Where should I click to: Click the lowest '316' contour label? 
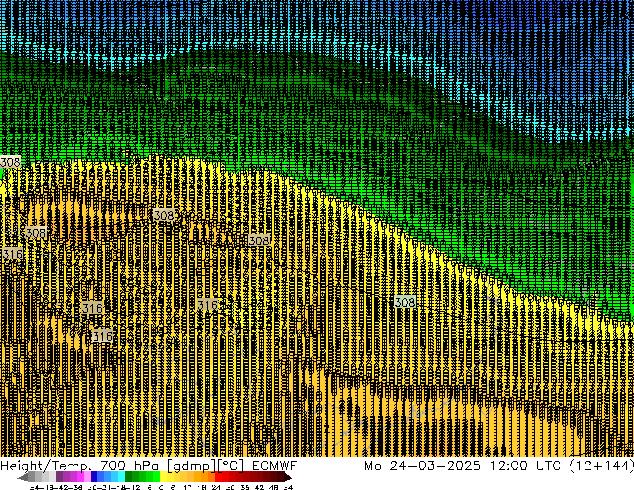(x=102, y=336)
